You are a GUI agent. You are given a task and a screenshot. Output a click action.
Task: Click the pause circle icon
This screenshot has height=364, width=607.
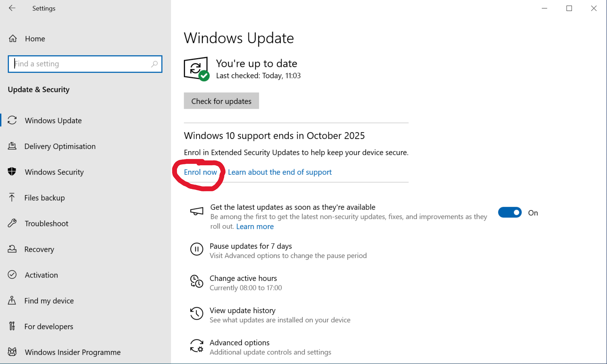point(197,249)
